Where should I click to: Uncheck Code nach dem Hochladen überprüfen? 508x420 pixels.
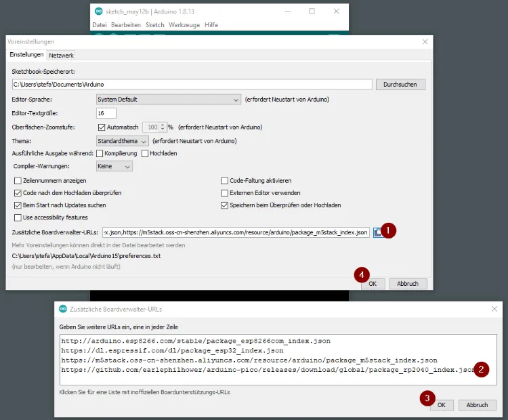[x=18, y=193]
